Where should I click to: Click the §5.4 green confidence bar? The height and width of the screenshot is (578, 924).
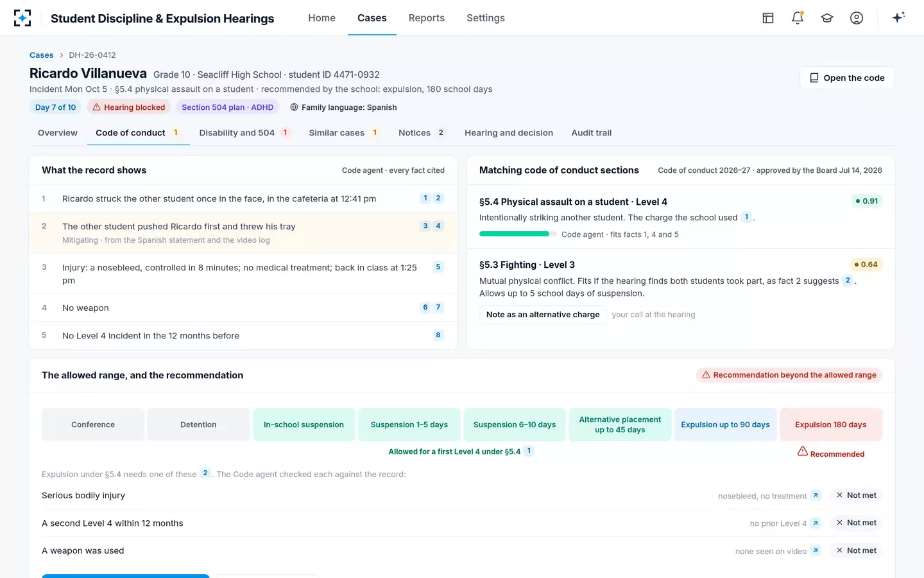[x=518, y=234]
